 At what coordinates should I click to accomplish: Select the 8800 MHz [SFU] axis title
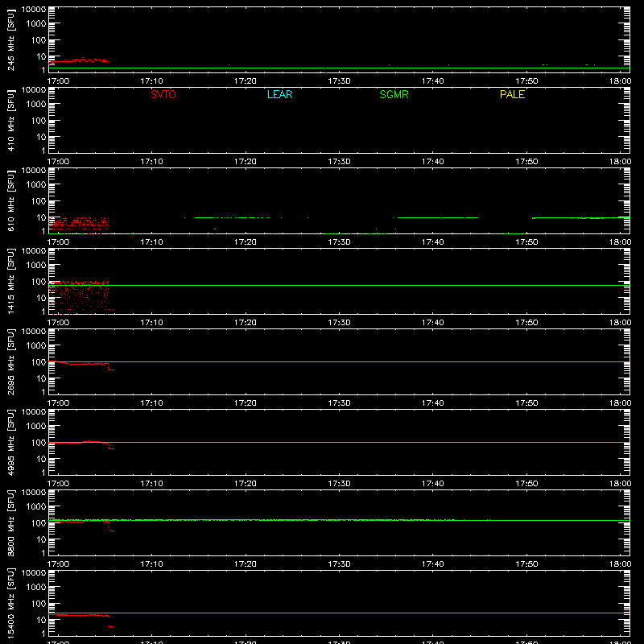pos(10,522)
